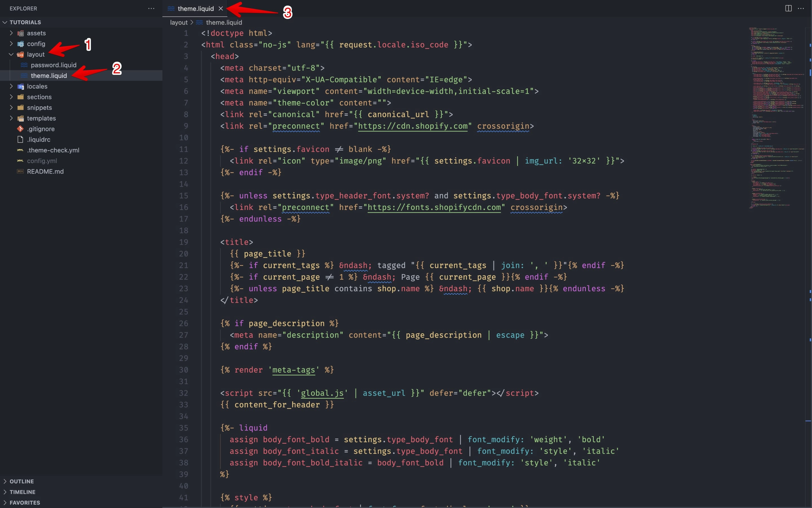The image size is (812, 508).
Task: Click the snippets folder icon
Action: pyautogui.click(x=21, y=108)
